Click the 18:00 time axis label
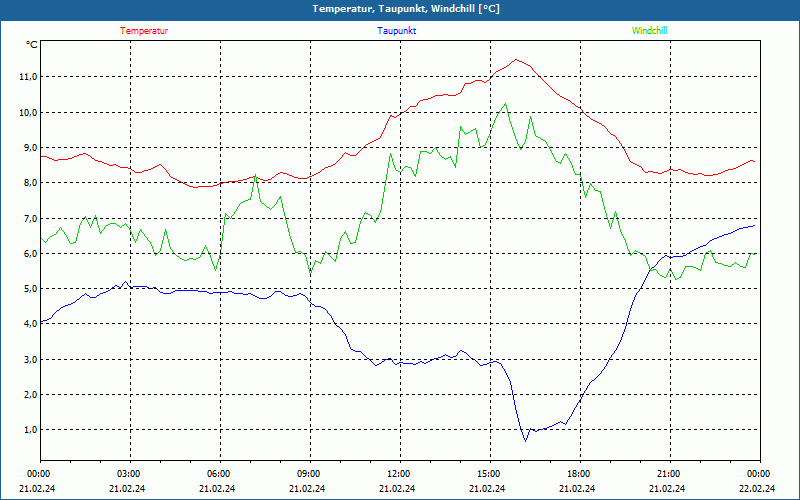Viewport: 800px width, 500px height. (579, 474)
